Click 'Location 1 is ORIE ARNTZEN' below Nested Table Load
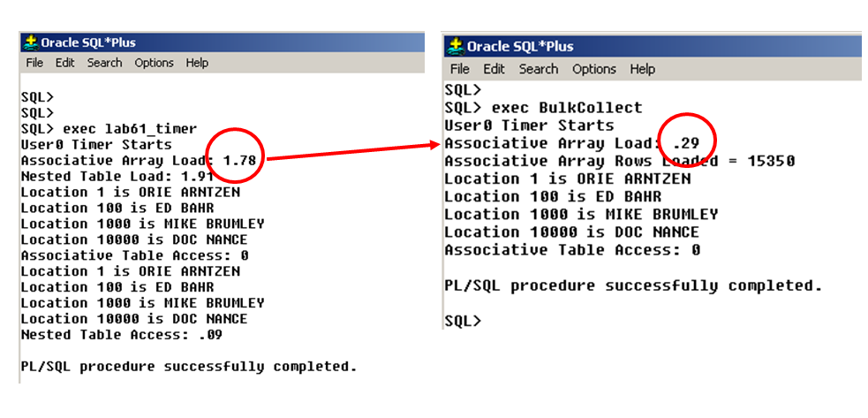 131,193
